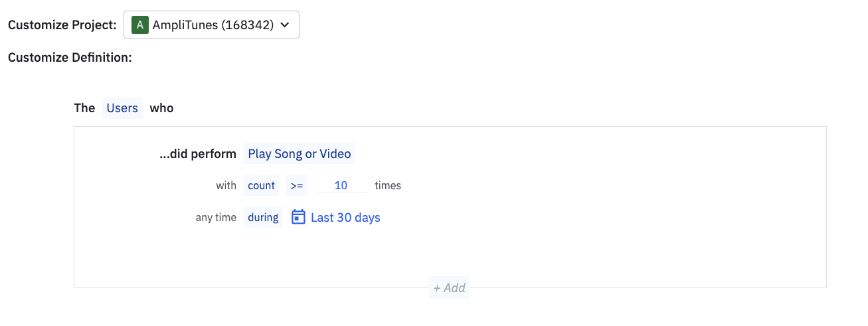868x326 pixels.
Task: Change the Users cohort type selector
Action: click(122, 108)
